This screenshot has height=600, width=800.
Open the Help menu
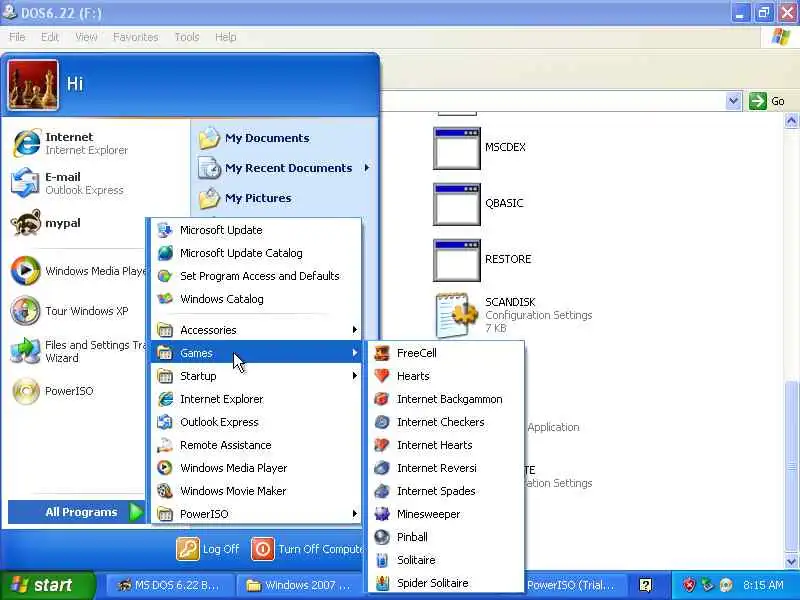(x=226, y=37)
